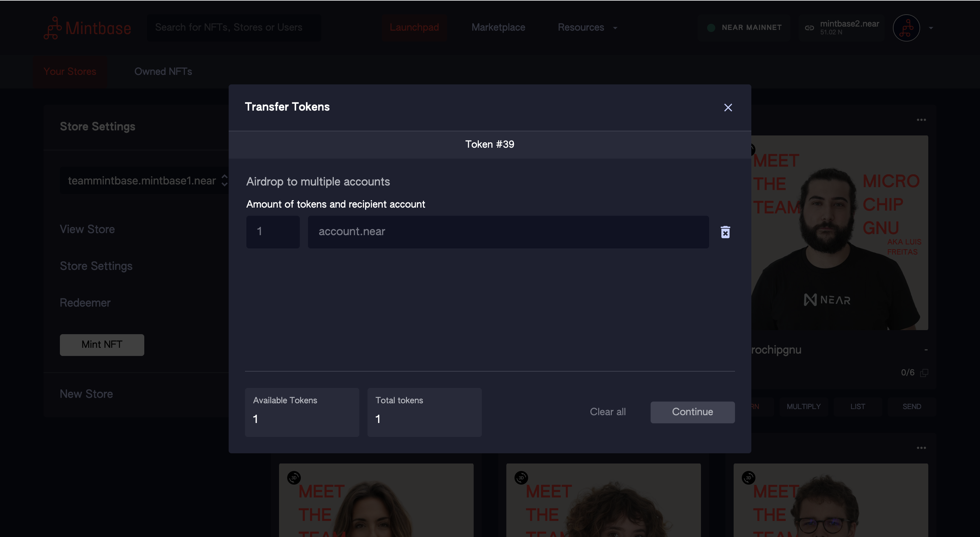Click the 51.02 N wallet balance
The height and width of the screenshot is (537, 980).
pyautogui.click(x=831, y=32)
